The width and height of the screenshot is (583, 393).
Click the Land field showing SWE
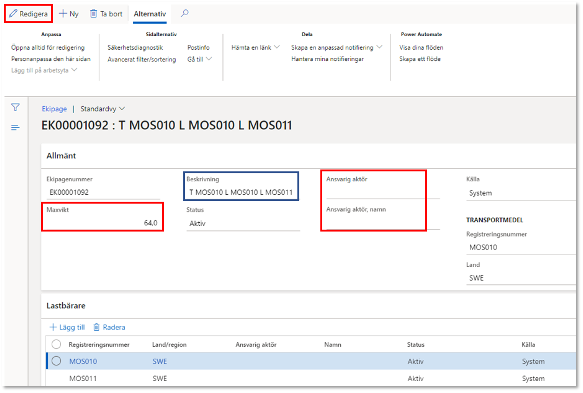[x=521, y=278]
